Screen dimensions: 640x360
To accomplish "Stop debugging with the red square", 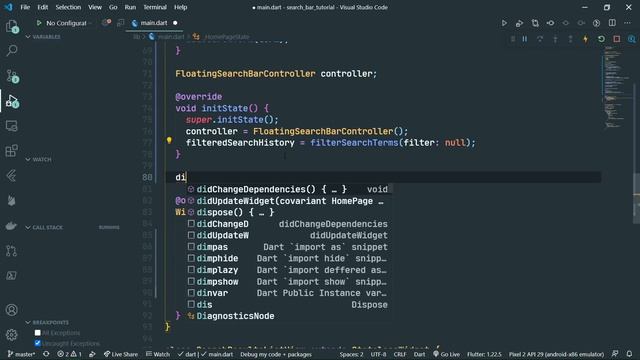I will pyautogui.click(x=617, y=39).
